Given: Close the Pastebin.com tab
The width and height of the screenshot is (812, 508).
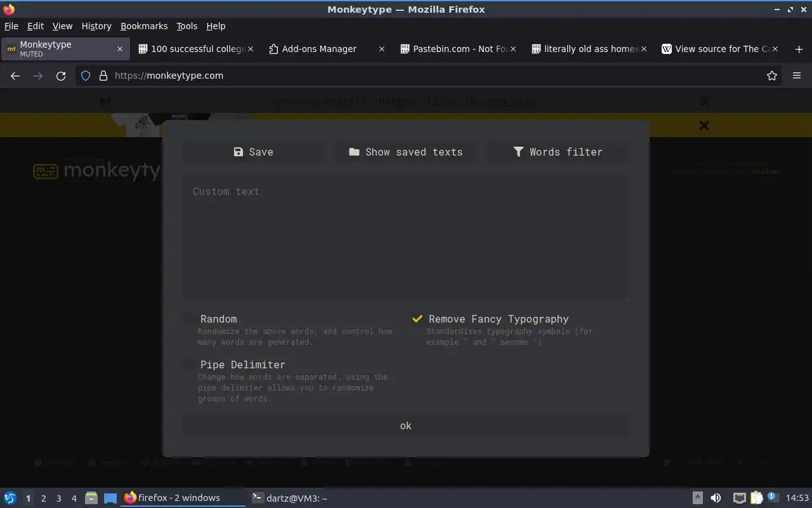Looking at the screenshot, I should tap(513, 49).
